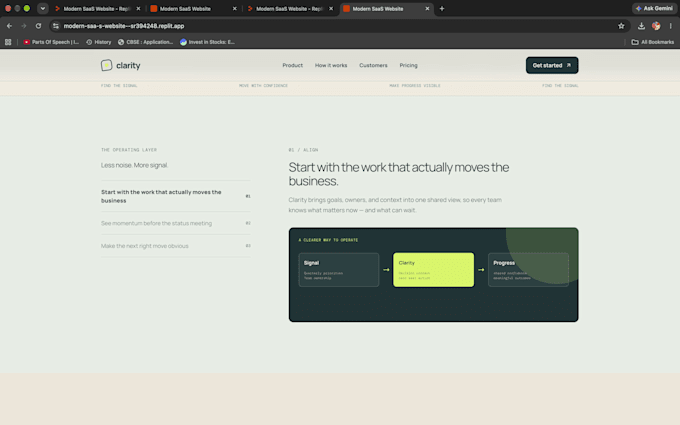This screenshot has width=680, height=425.
Task: Open the Customers nav link
Action: 373,65
